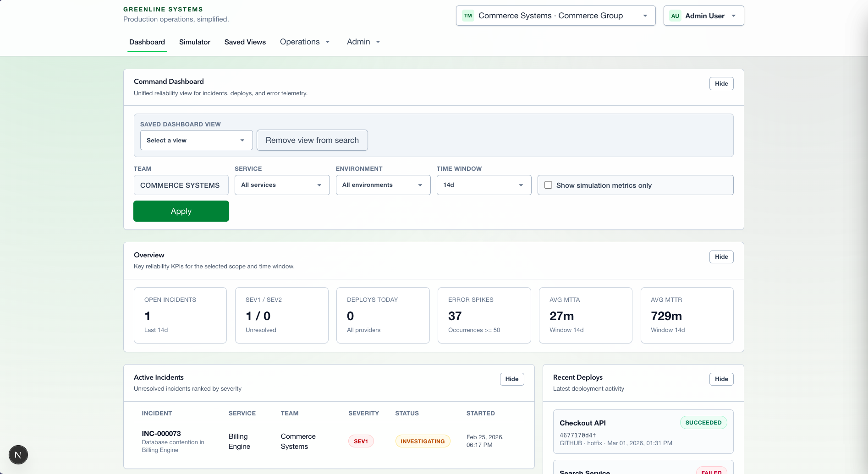This screenshot has height=474, width=868.
Task: Expand the All services dropdown
Action: (x=282, y=185)
